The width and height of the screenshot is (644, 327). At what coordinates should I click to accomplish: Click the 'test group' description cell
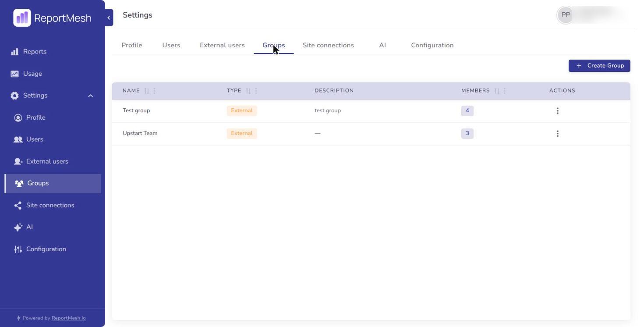pyautogui.click(x=328, y=110)
